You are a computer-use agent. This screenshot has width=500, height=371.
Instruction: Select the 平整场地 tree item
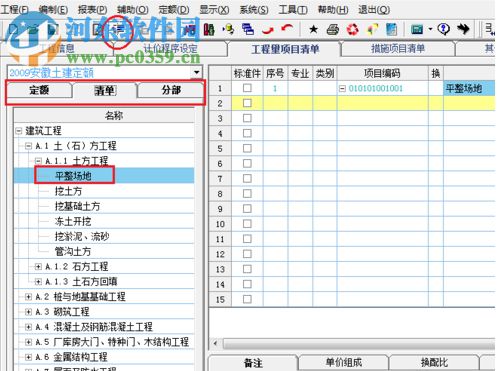[73, 176]
